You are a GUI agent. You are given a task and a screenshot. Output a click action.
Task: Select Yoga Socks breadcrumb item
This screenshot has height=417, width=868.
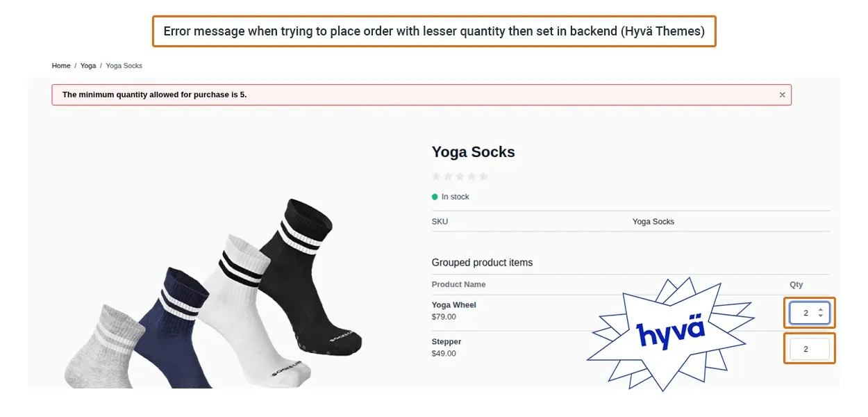[124, 66]
